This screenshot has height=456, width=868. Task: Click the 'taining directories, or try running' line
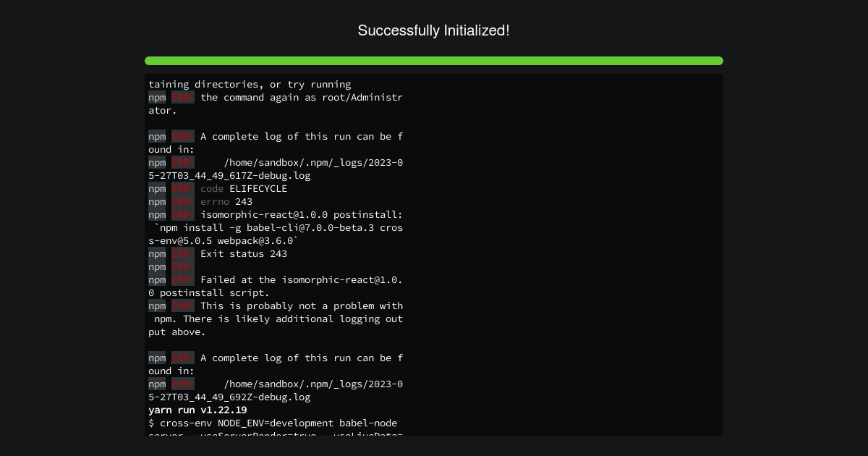[x=250, y=84]
